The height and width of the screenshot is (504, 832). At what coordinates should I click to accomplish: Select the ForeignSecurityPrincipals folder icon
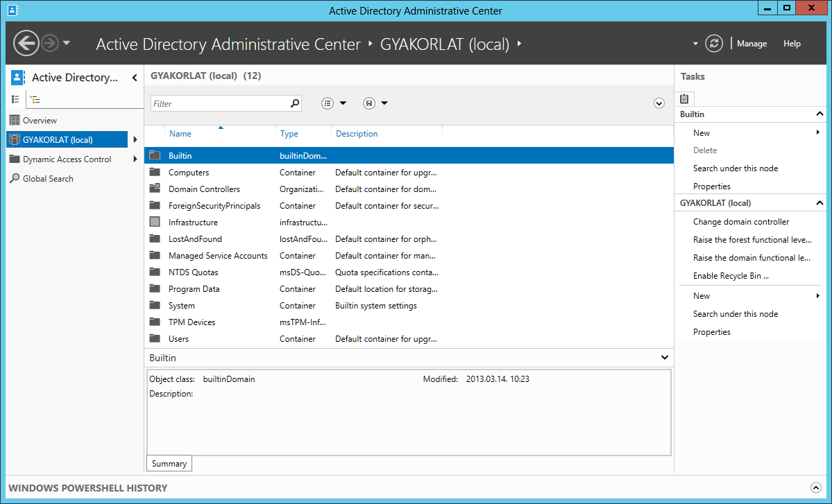(x=155, y=206)
